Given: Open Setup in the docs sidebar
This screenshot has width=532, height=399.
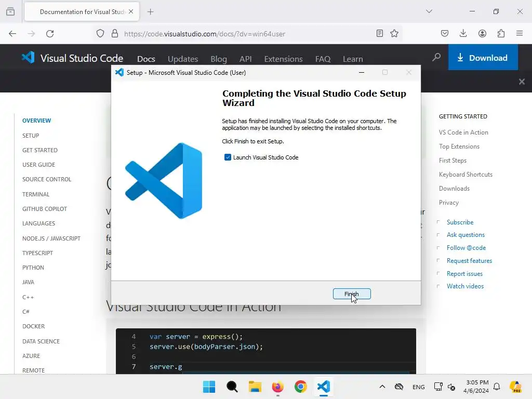Looking at the screenshot, I should (31, 136).
